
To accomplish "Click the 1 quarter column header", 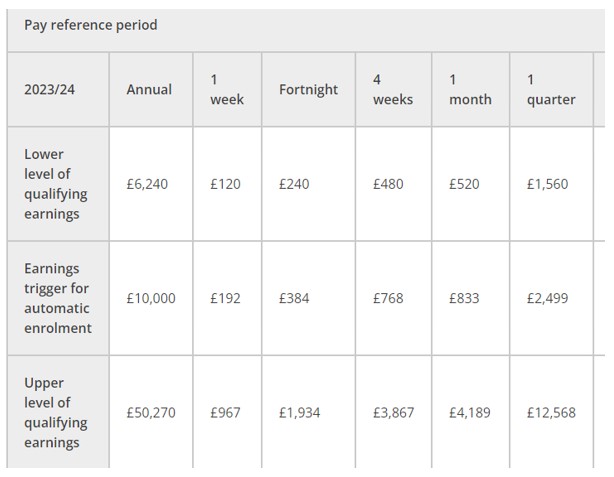I will pyautogui.click(x=551, y=89).
